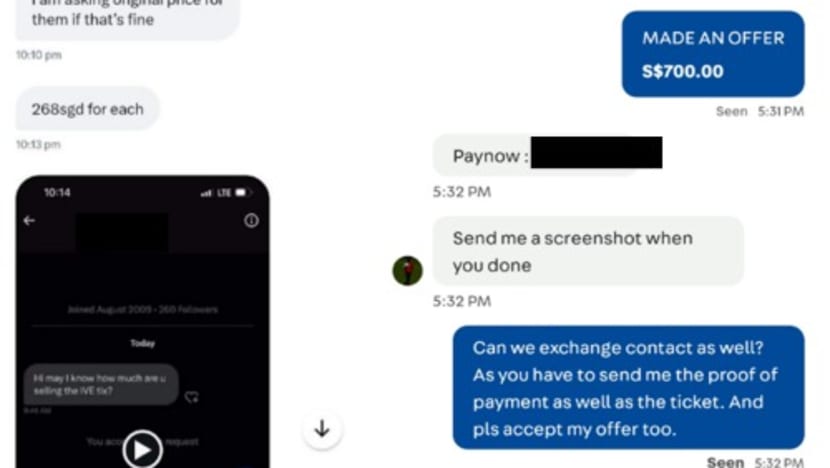Viewport: 830px width, 468px height.
Task: Click the scroll-down arrow button
Action: tap(322, 429)
